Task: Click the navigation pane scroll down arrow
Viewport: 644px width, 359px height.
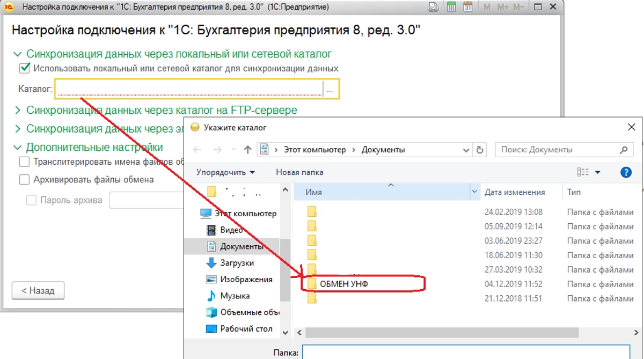Action: 285,333
